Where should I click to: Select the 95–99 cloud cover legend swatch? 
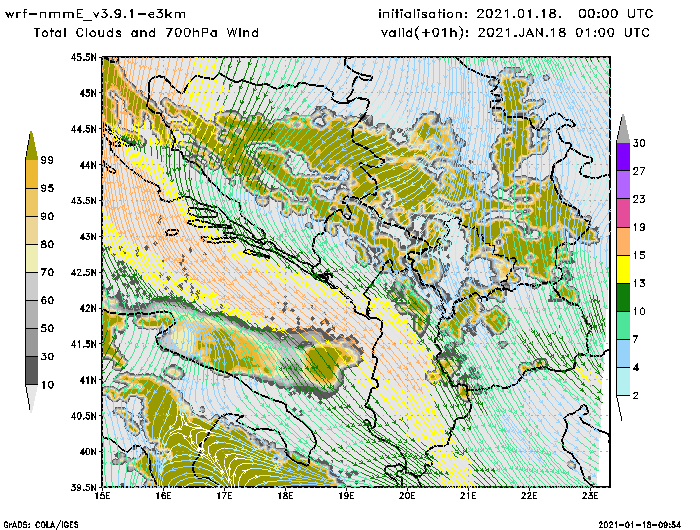click(x=32, y=174)
